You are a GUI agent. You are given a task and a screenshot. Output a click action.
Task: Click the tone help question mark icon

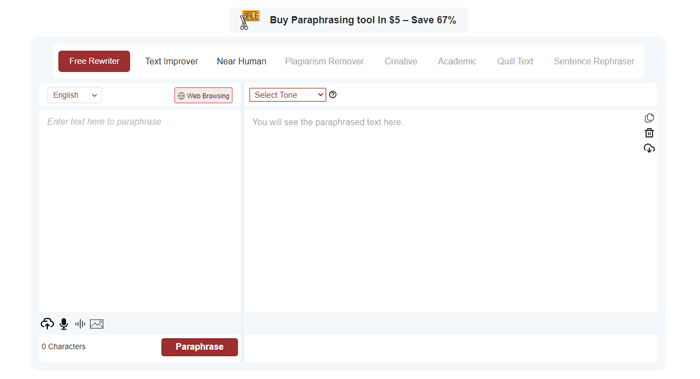333,95
